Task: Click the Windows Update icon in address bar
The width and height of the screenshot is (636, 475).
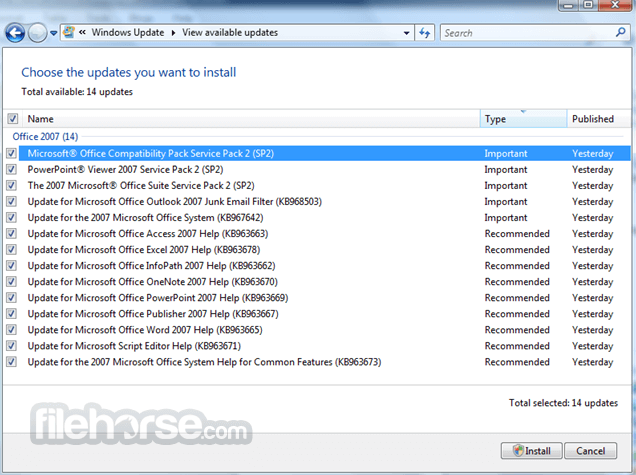Action: (70, 33)
